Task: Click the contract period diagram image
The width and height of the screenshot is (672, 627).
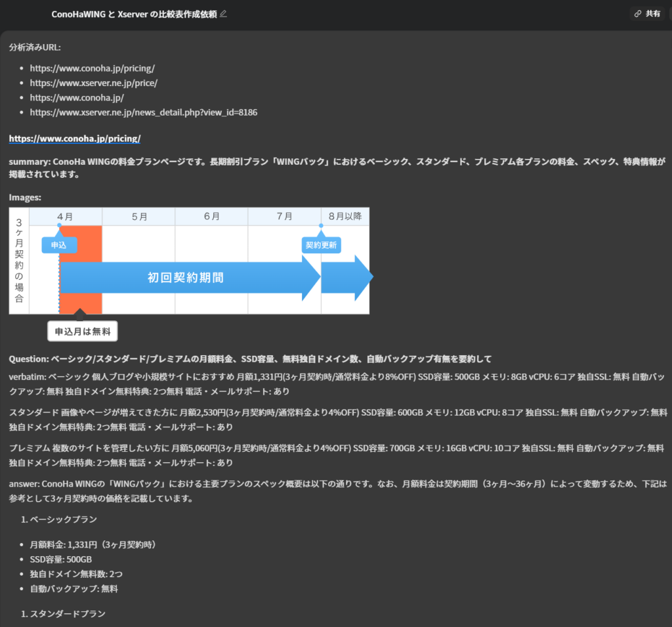Action: point(191,274)
